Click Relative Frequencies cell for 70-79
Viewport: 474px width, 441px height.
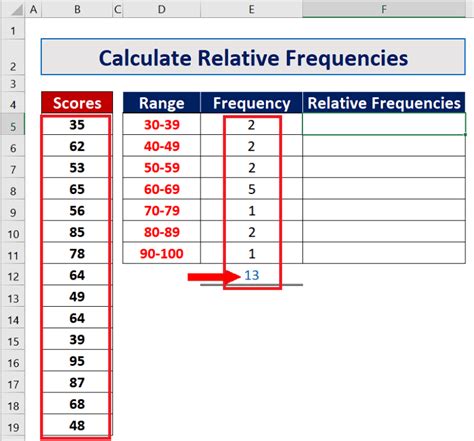[x=384, y=210]
